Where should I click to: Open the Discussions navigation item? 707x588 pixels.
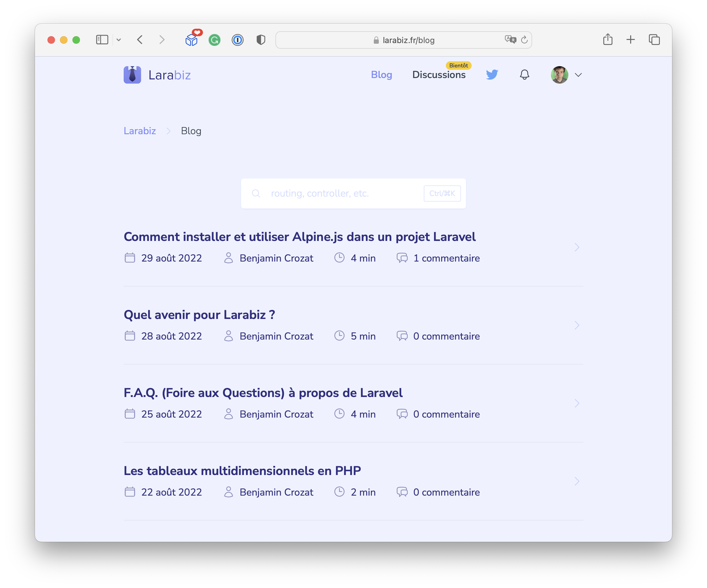(439, 75)
